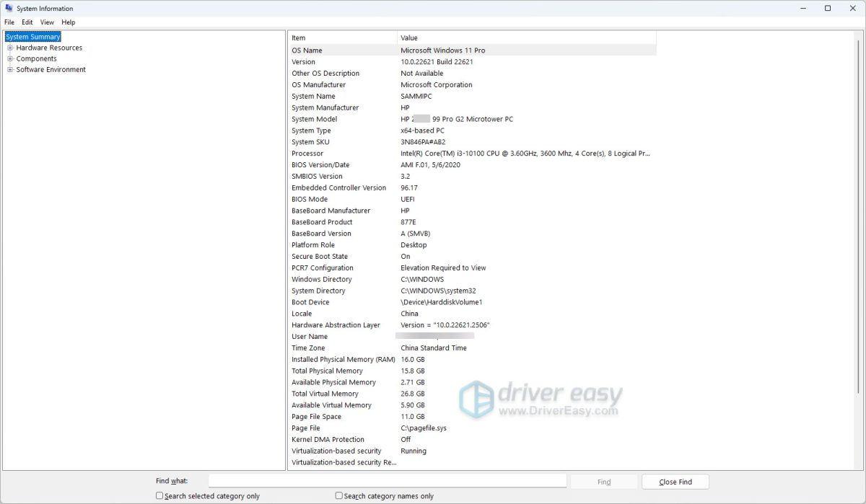Maximize the System Information window
This screenshot has height=504, width=866.
[x=828, y=9]
